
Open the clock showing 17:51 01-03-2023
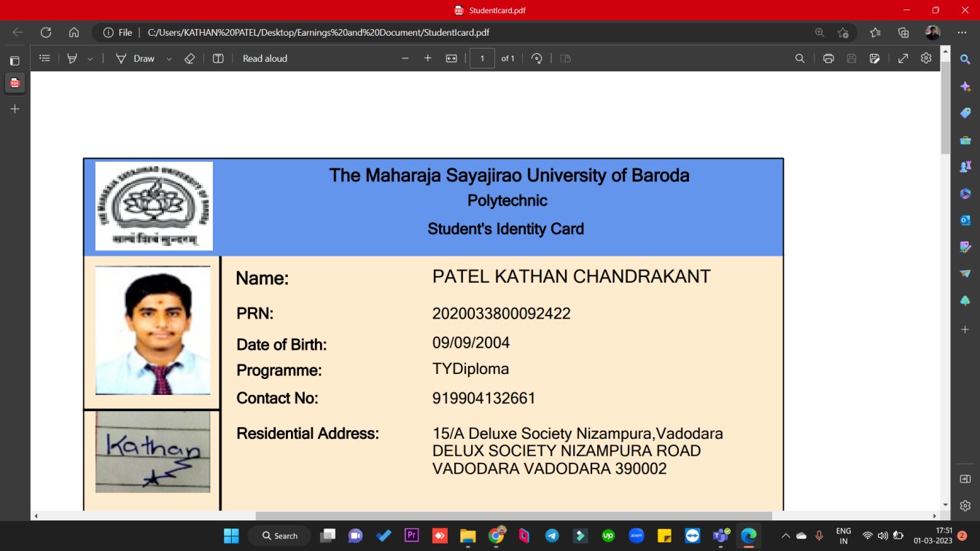[933, 536]
